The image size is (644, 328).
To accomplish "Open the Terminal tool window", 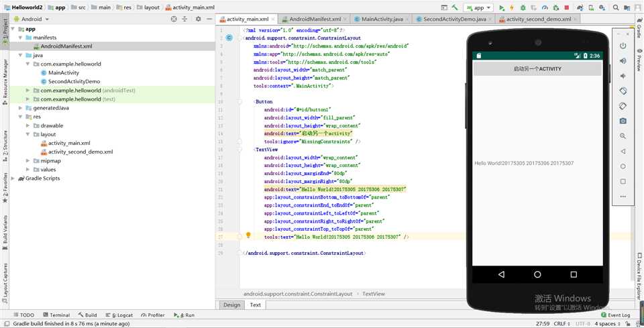I will [56, 315].
